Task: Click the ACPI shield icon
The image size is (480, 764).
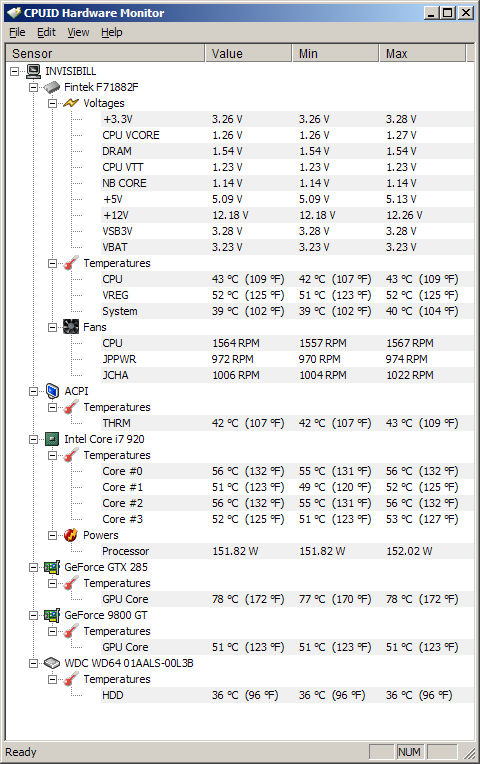Action: pos(52,391)
